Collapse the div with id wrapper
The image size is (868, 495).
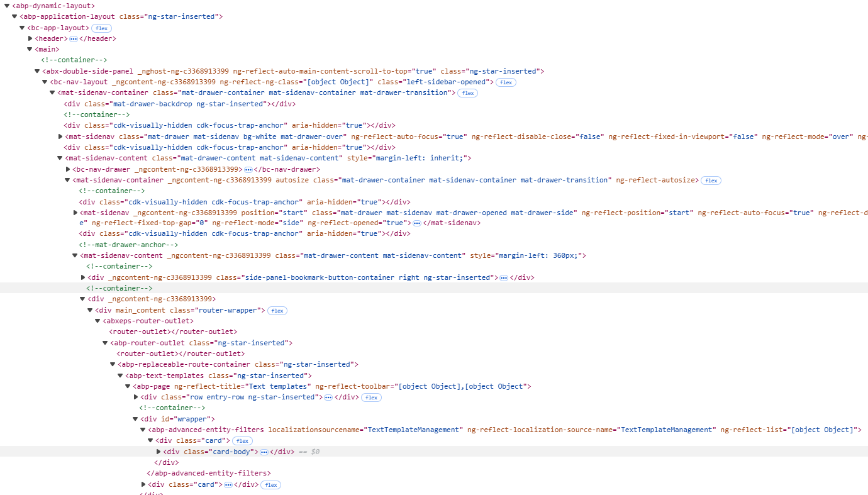(135, 419)
